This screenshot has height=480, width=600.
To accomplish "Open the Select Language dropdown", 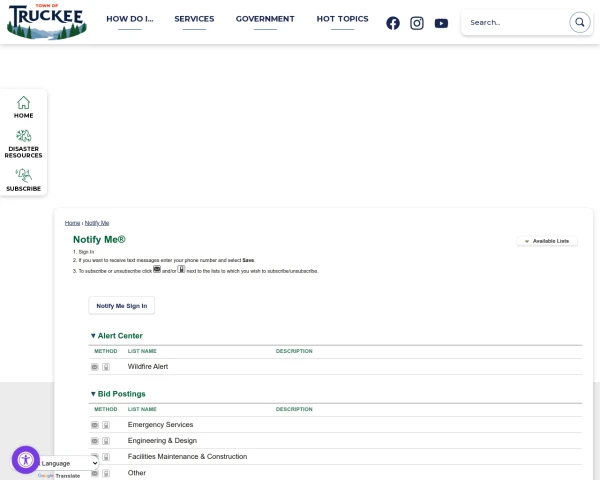I will pyautogui.click(x=68, y=463).
